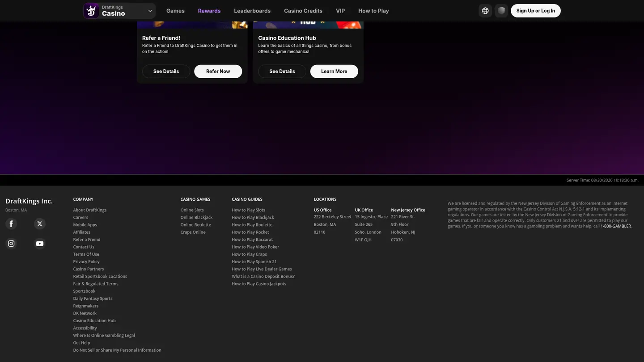
Task: Open the Accessibility footer link
Action: tap(85, 328)
